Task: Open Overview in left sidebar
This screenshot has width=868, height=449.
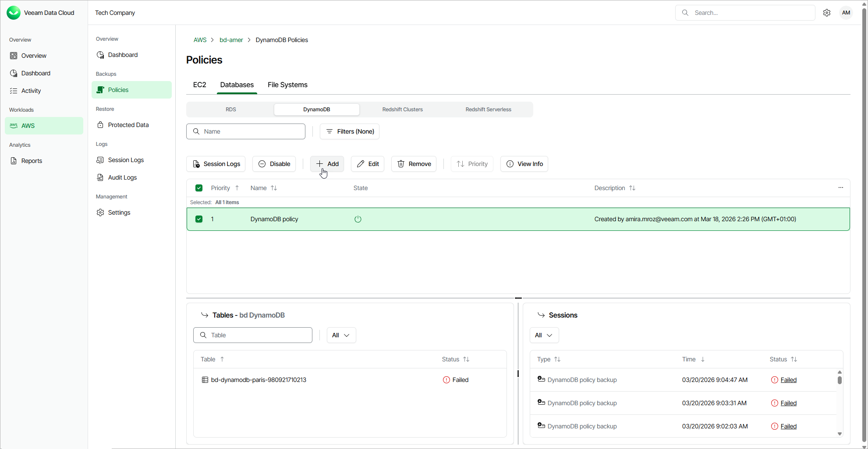Action: 44,56
